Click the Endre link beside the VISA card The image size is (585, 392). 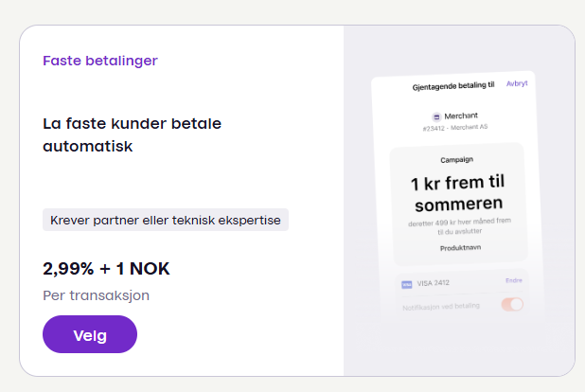tap(513, 281)
